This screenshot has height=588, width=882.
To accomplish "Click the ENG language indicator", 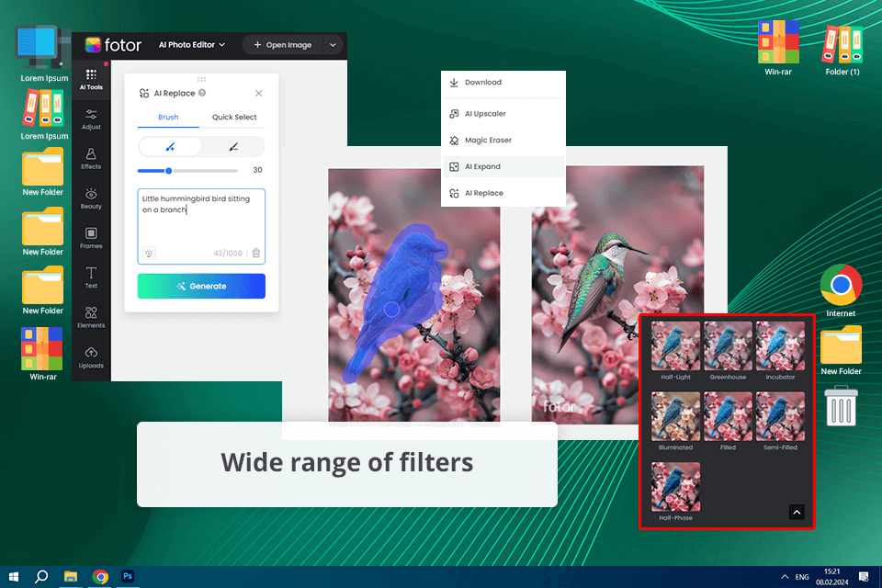I will [x=802, y=577].
